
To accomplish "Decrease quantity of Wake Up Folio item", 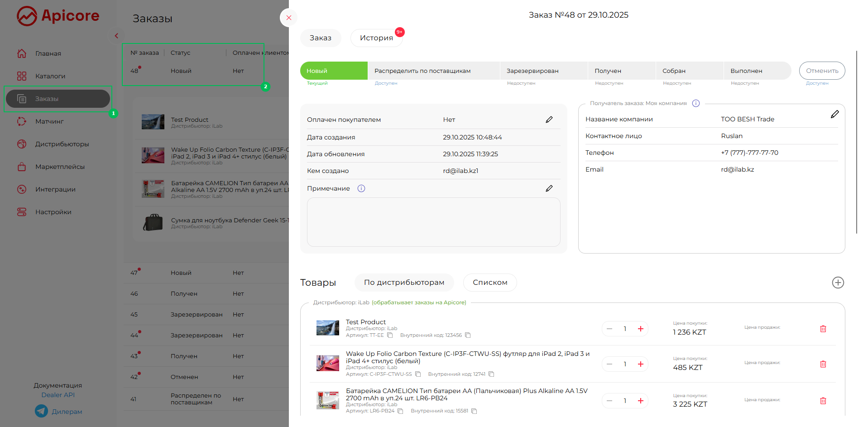I will pyautogui.click(x=609, y=364).
